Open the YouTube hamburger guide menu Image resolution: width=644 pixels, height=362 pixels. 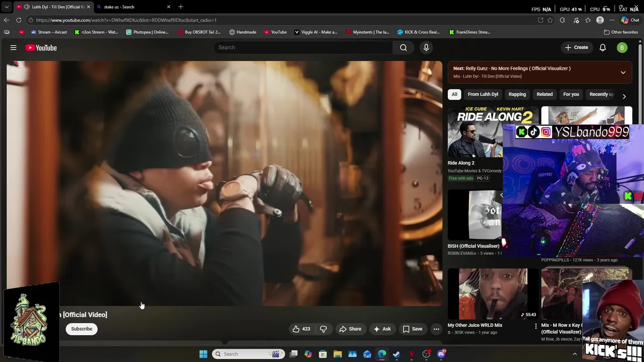point(14,48)
